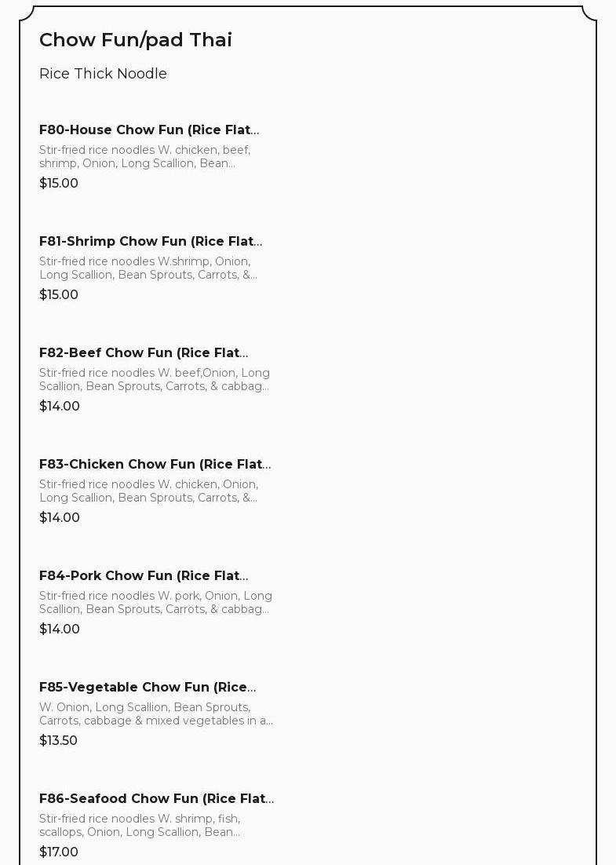Click the Chow Fun/pad Thai section heading
This screenshot has height=865, width=616.
pos(136,40)
